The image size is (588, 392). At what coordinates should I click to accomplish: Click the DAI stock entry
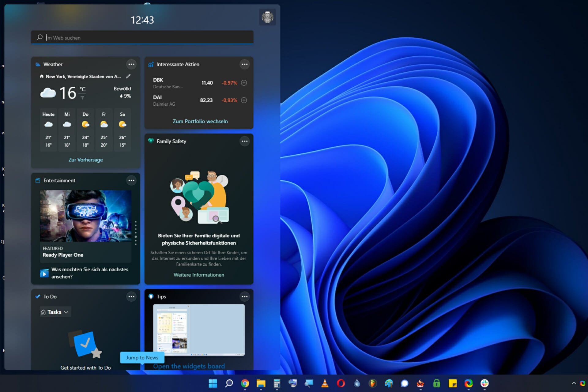[x=198, y=99]
